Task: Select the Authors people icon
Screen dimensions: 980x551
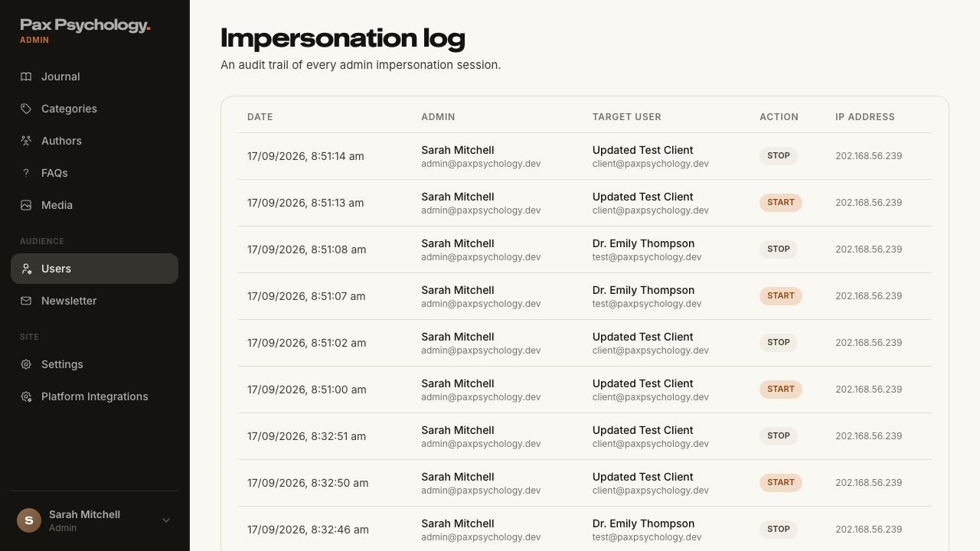Action: coord(26,141)
